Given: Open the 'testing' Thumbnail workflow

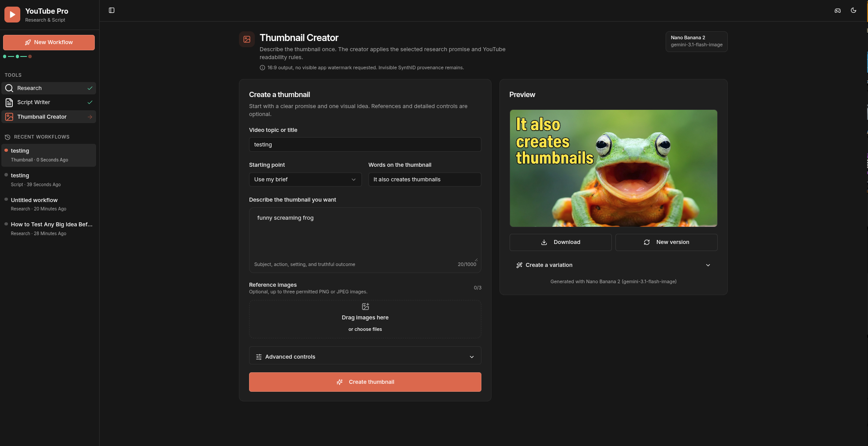Looking at the screenshot, I should click(49, 155).
